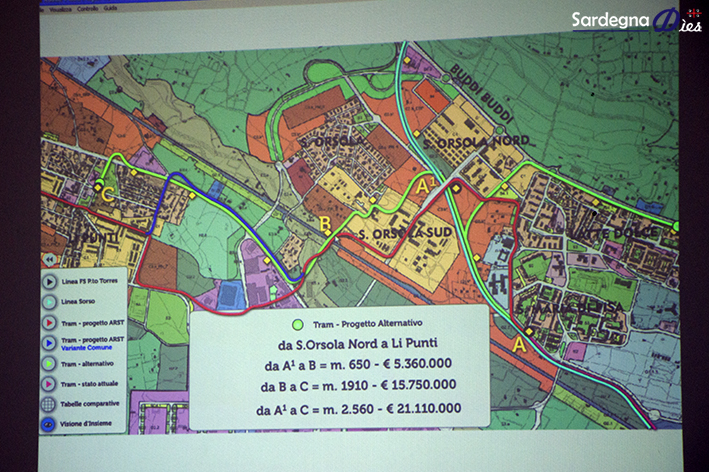Viewport: 709px width, 472px height.
Task: Toggle the Visione d'insieme eye icon
Action: (x=49, y=423)
